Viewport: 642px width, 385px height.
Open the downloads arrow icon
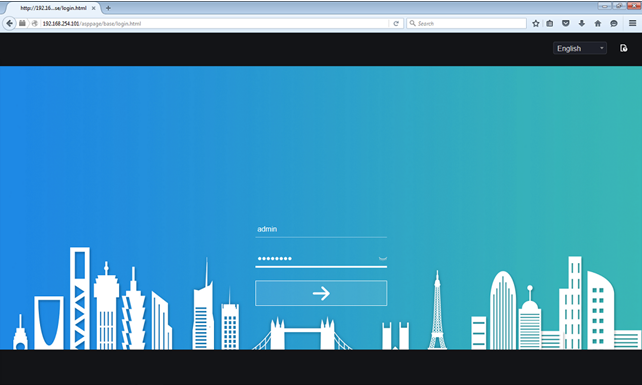582,23
